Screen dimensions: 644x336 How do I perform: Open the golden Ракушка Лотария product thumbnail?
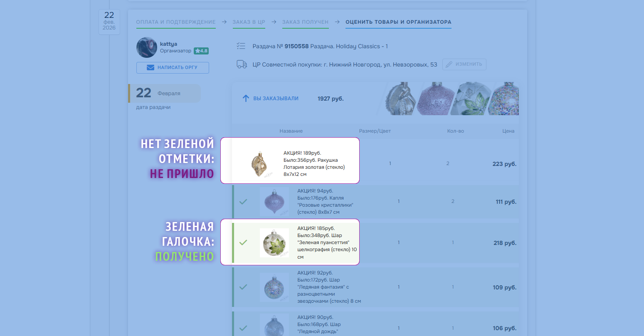260,164
